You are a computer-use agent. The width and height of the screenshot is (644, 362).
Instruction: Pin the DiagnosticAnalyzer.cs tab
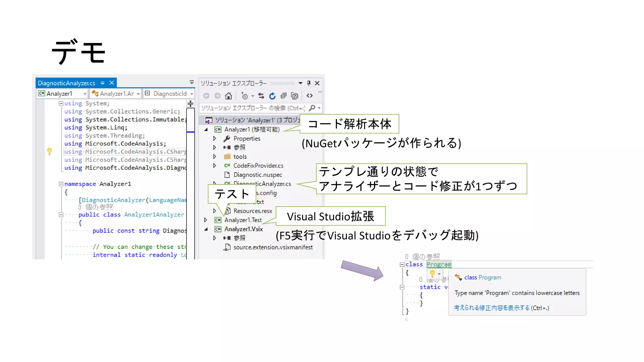(x=102, y=83)
